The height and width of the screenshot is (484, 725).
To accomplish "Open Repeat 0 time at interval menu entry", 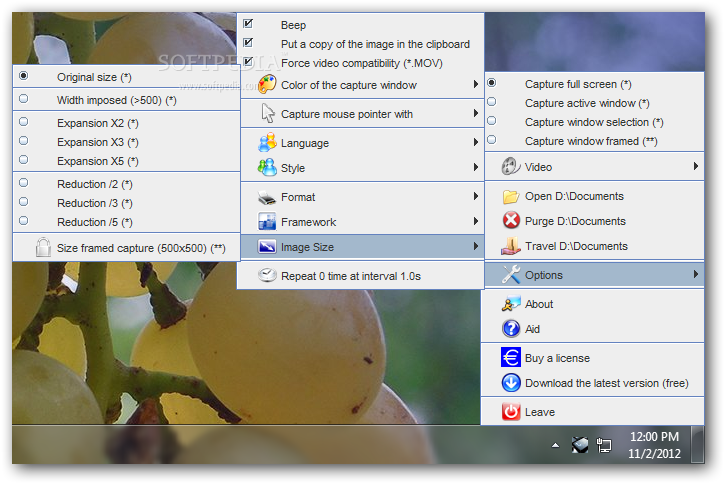I will pyautogui.click(x=360, y=276).
